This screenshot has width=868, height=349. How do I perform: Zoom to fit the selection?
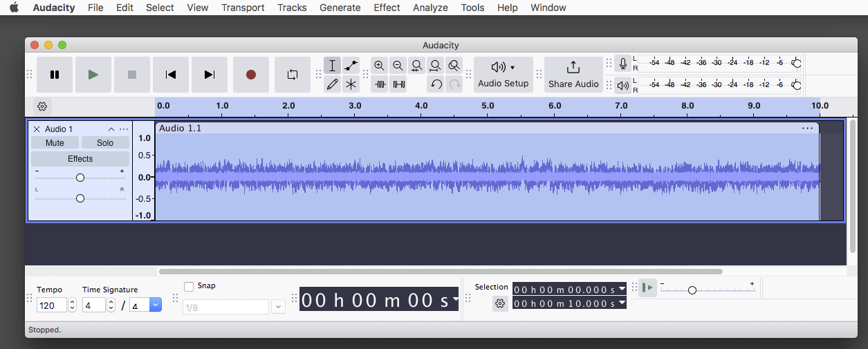[416, 66]
